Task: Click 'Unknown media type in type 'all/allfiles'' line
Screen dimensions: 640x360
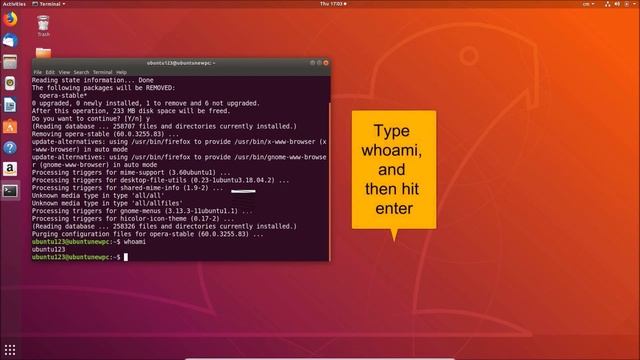Action: tap(107, 203)
